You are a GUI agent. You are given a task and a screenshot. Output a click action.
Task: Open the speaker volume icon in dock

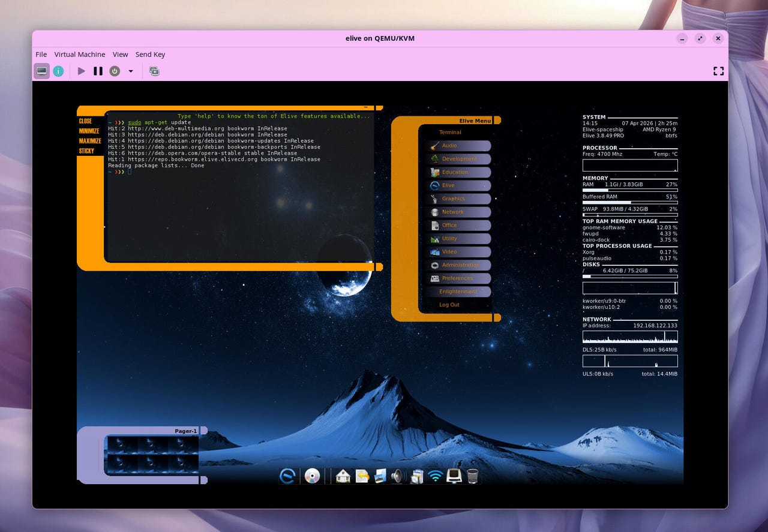398,476
